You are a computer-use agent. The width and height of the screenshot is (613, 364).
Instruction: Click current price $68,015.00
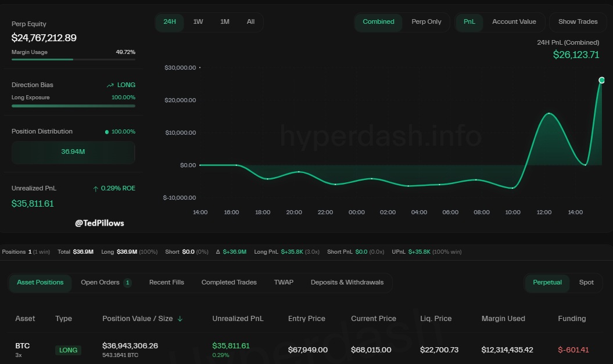pos(371,350)
